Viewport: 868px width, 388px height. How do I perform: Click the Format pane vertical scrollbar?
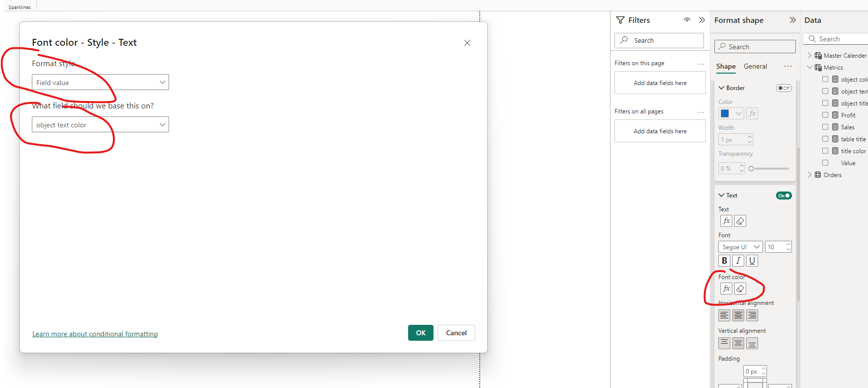pos(798,224)
